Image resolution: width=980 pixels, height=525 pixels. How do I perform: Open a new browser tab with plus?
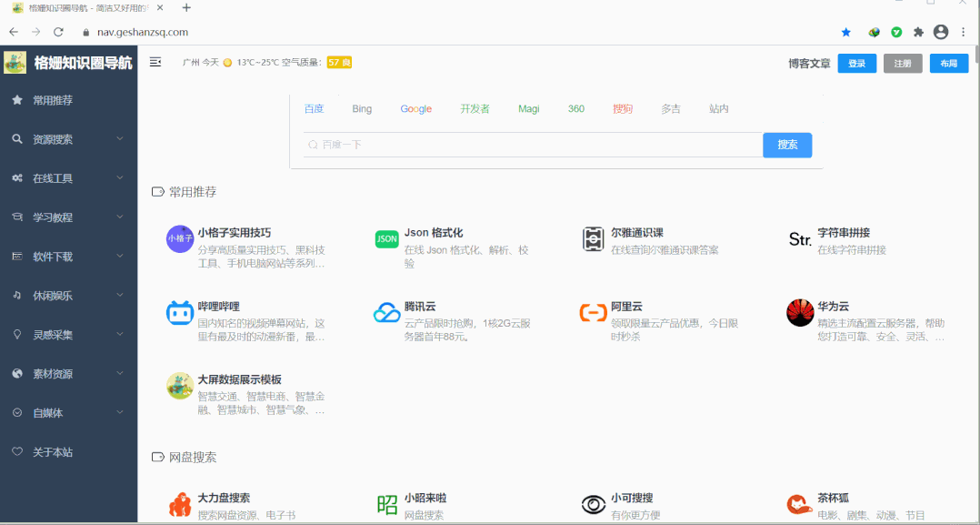(186, 8)
